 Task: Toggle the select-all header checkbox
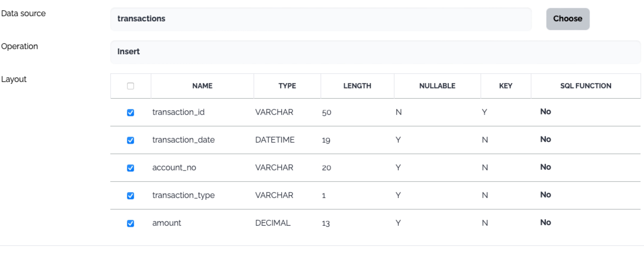(131, 86)
